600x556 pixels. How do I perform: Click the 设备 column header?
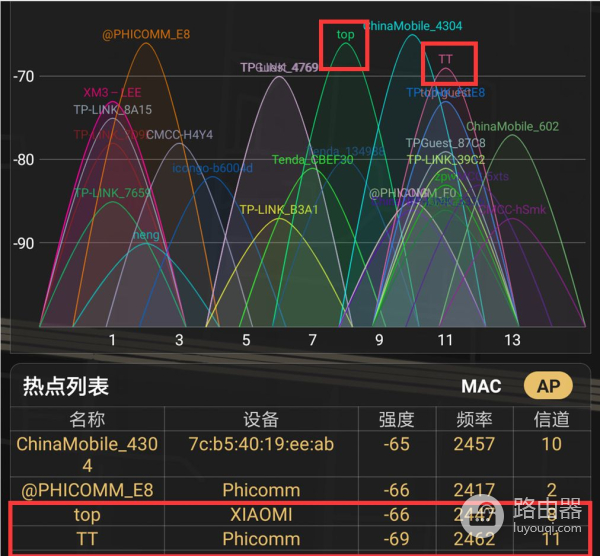click(x=261, y=418)
